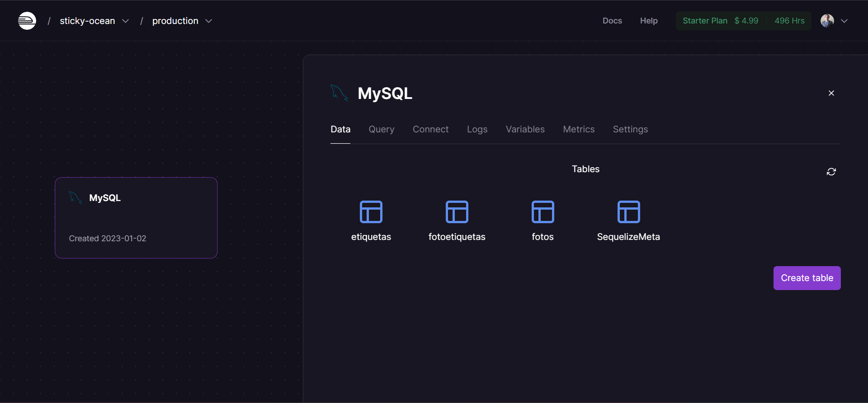Open the Docs link
This screenshot has width=868, height=403.
[x=612, y=21]
